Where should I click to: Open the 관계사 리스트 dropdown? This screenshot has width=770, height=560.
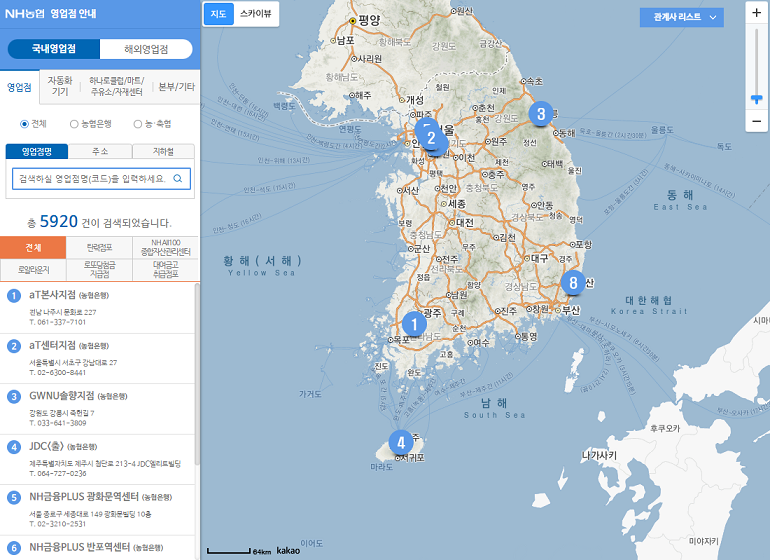682,17
